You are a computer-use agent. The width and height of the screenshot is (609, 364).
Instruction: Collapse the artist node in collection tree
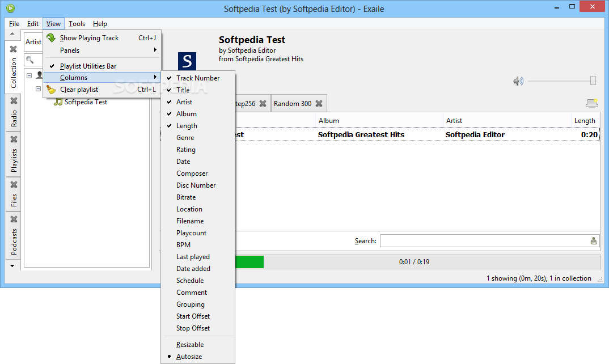(29, 75)
